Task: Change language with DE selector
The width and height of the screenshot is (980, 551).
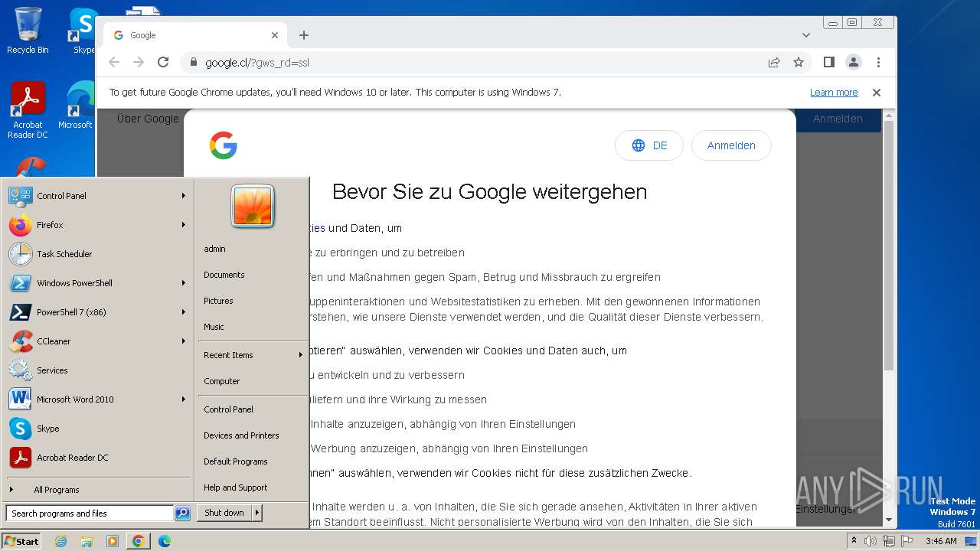Action: click(x=649, y=145)
